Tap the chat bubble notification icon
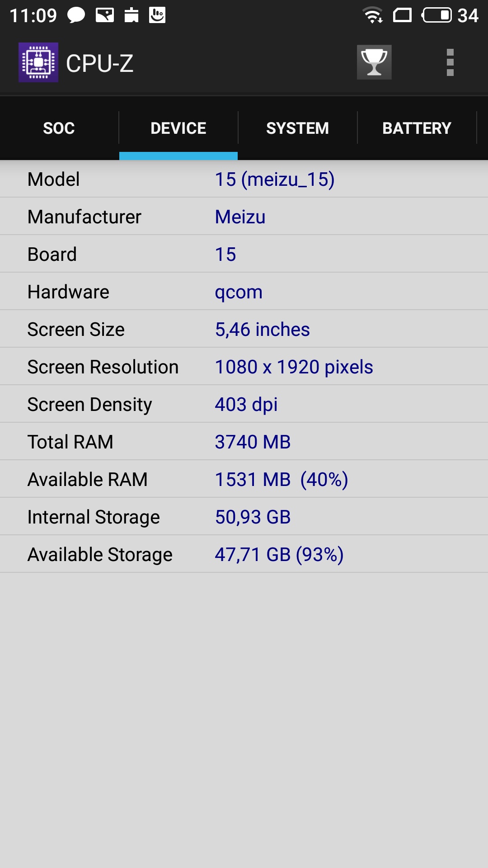The image size is (488, 868). [x=76, y=15]
